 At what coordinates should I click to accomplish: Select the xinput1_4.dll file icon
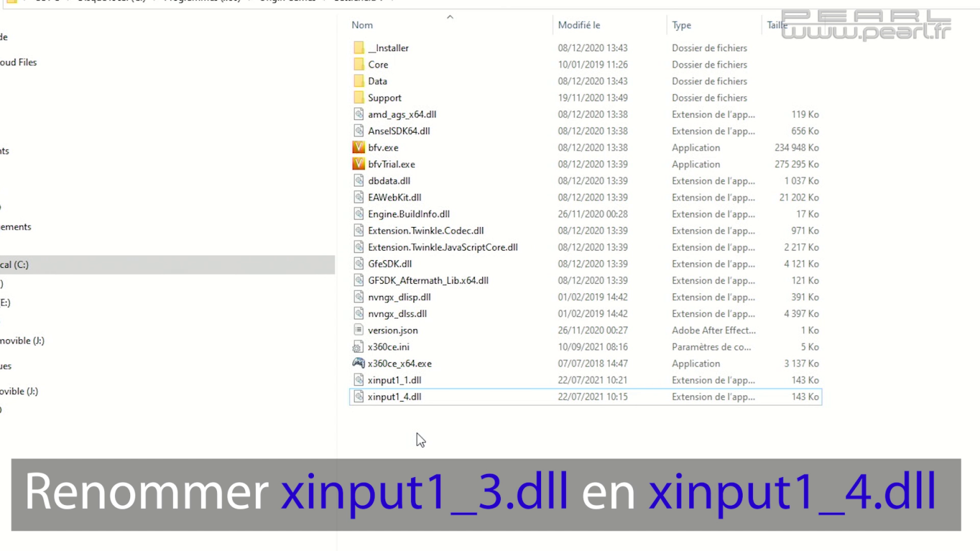[359, 397]
